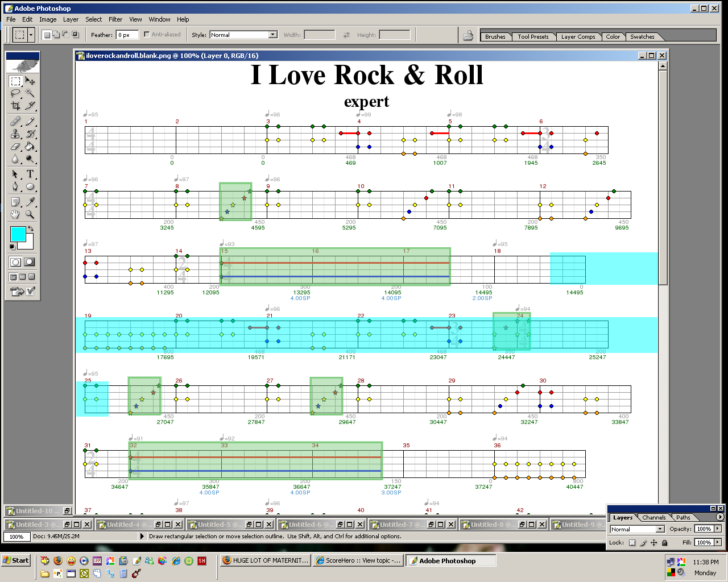Swap foreground and background colors

coord(31,228)
